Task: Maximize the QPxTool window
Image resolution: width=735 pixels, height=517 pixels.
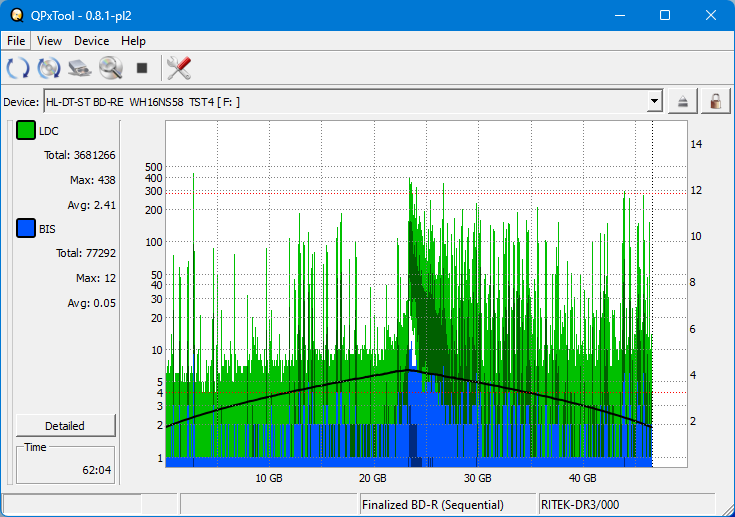Action: pos(665,15)
